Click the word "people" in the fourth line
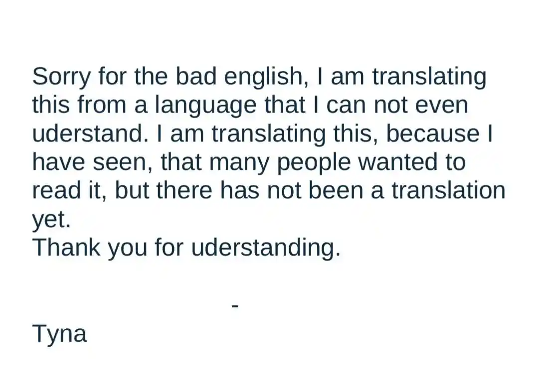 point(314,163)
